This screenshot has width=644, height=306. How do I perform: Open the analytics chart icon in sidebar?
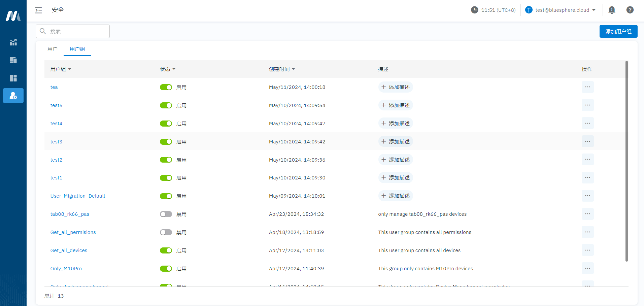(13, 42)
